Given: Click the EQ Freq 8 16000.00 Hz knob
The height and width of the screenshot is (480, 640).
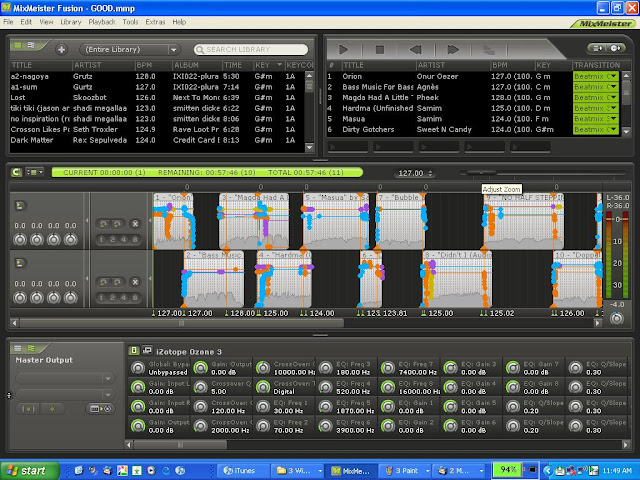Looking at the screenshot, I should [x=388, y=387].
